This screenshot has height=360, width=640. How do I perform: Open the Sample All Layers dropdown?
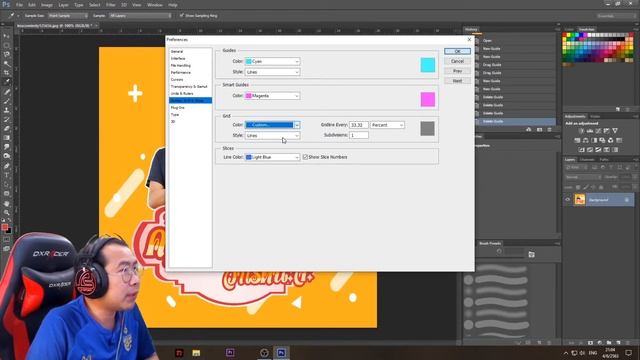(x=140, y=16)
